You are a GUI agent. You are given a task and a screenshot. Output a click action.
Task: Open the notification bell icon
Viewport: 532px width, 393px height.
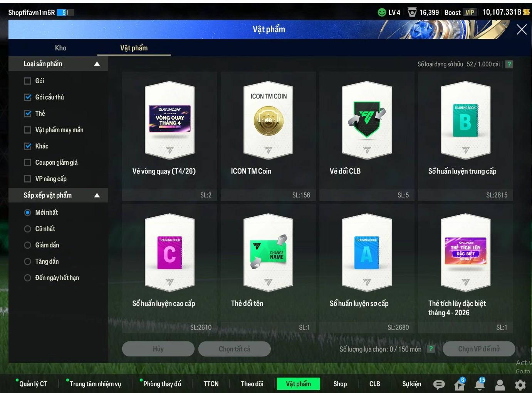point(480,384)
